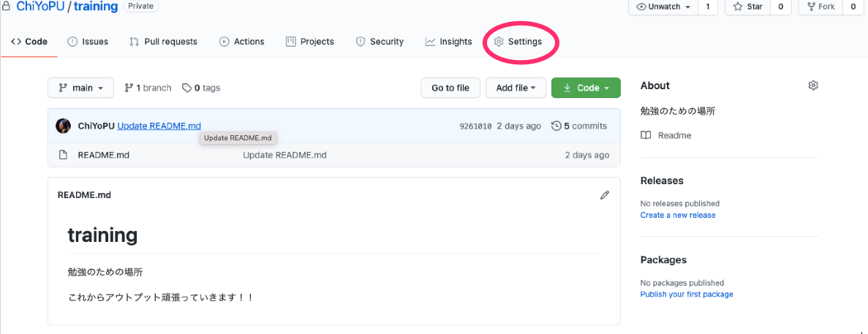Expand the Add file dropdown
The width and height of the screenshot is (868, 334).
[x=516, y=88]
